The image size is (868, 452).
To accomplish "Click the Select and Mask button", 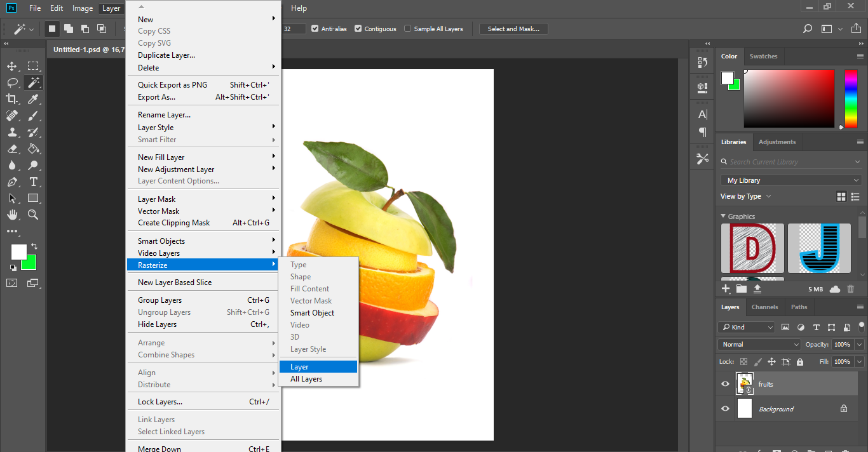I will [x=513, y=29].
